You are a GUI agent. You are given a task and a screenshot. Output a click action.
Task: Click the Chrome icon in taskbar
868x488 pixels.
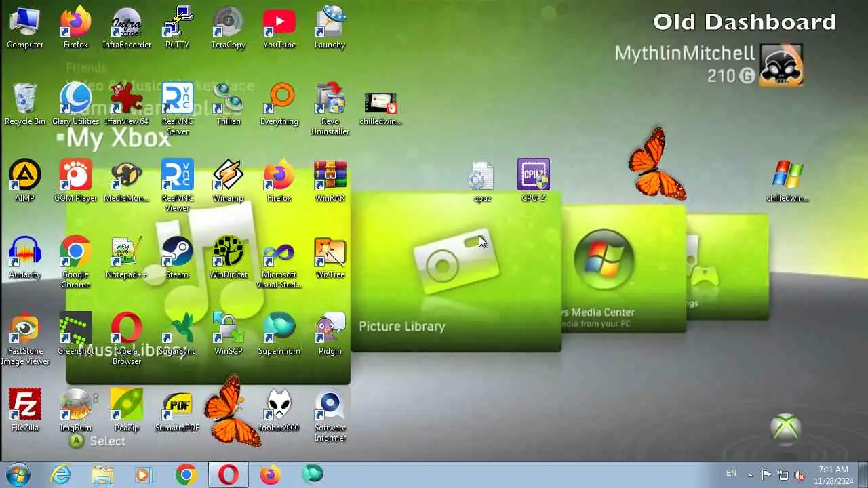tap(186, 474)
